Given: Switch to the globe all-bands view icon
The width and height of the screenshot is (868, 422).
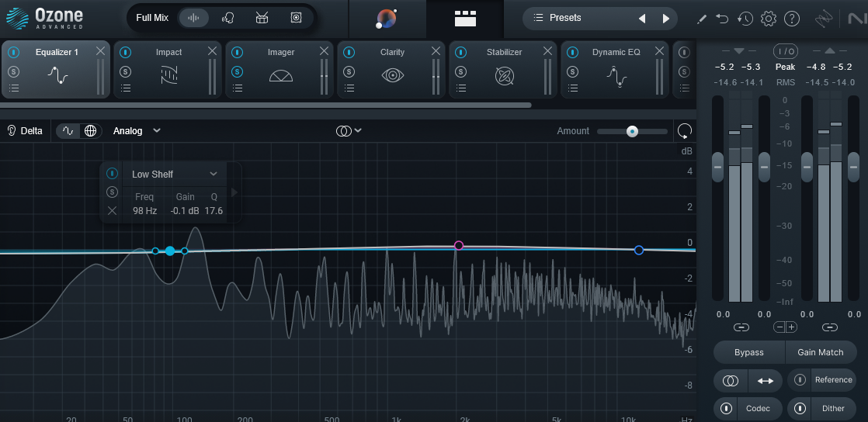Looking at the screenshot, I should coord(90,131).
